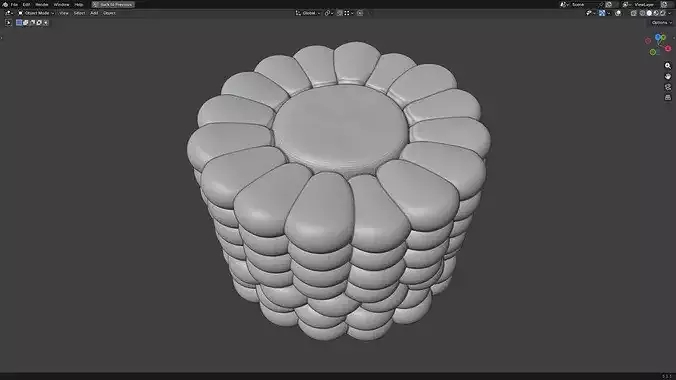This screenshot has height=380, width=676.
Task: Open the viewport shading options dropdown
Action: point(670,13)
